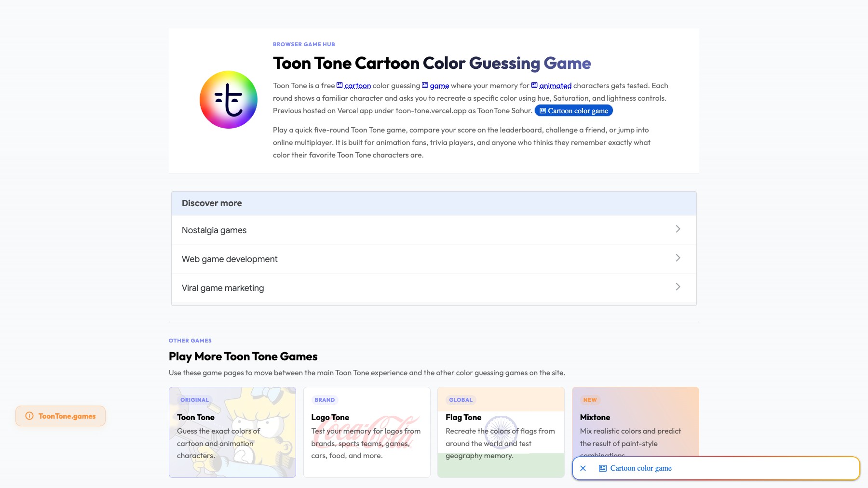The image size is (868, 488).
Task: Select Web game development row text
Action: click(x=230, y=259)
